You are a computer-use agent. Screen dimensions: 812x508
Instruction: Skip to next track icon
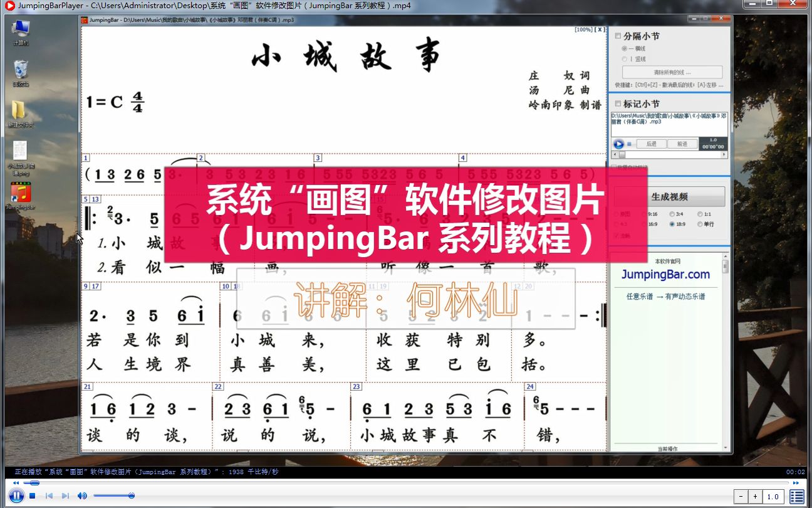pos(65,496)
